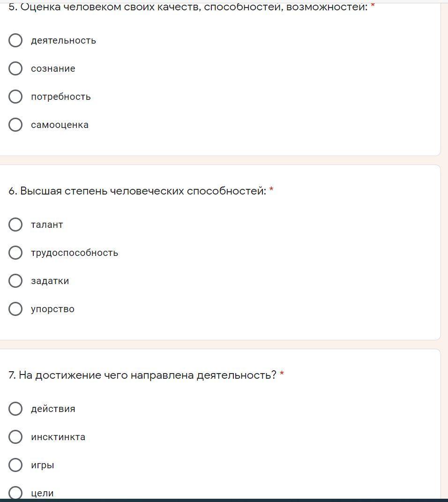Pick the 'упорство' answer

(15, 309)
